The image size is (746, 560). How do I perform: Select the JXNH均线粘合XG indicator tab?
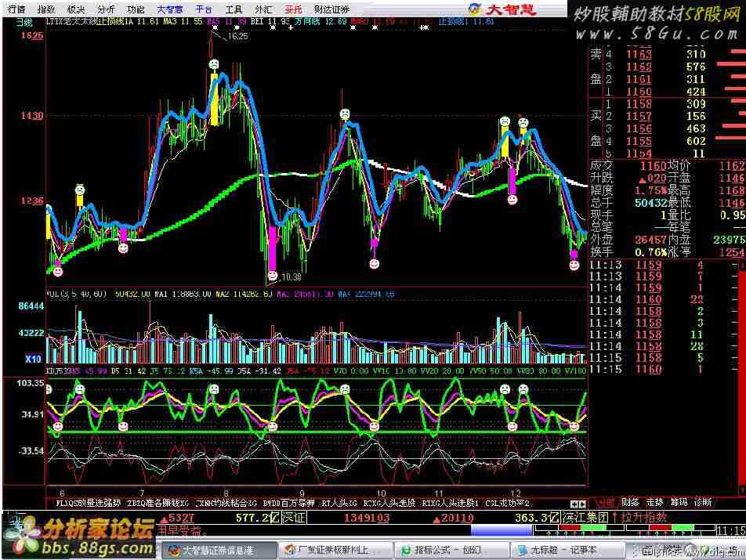pos(227,503)
